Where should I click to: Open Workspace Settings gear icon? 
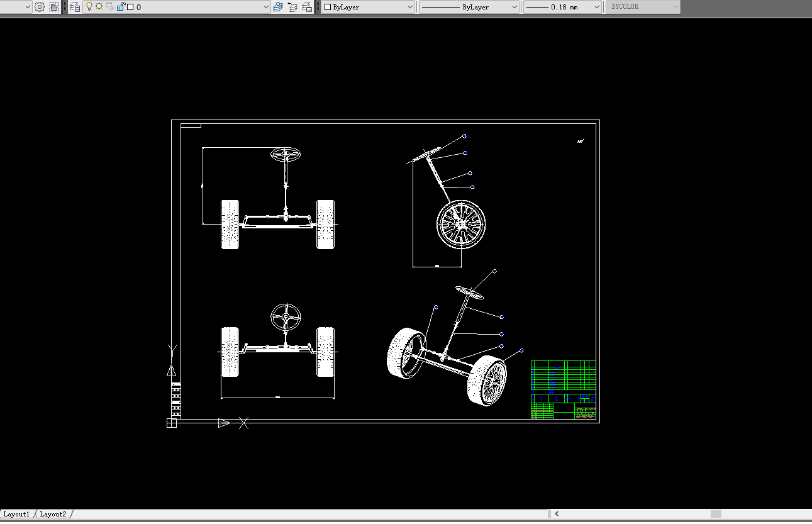click(x=40, y=7)
